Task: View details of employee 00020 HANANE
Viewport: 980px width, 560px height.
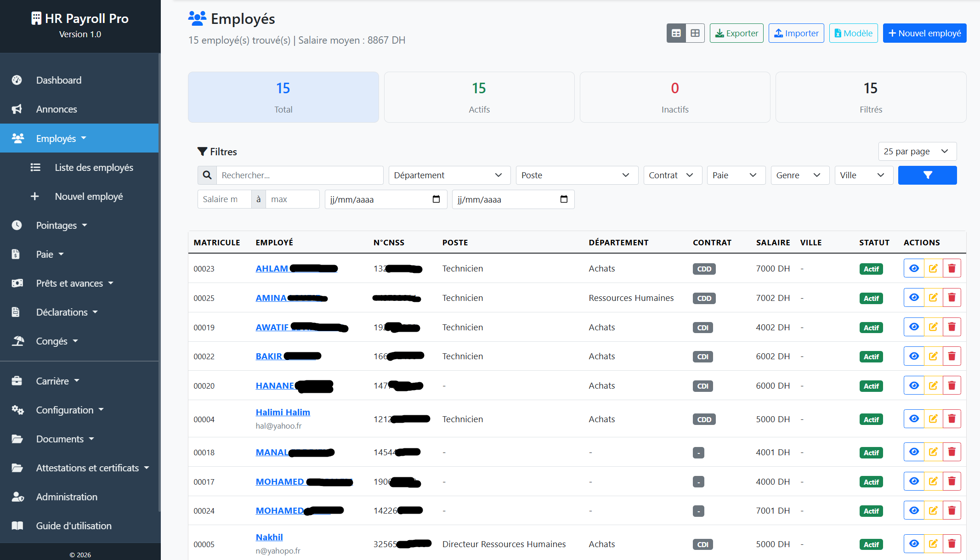Action: pos(914,385)
